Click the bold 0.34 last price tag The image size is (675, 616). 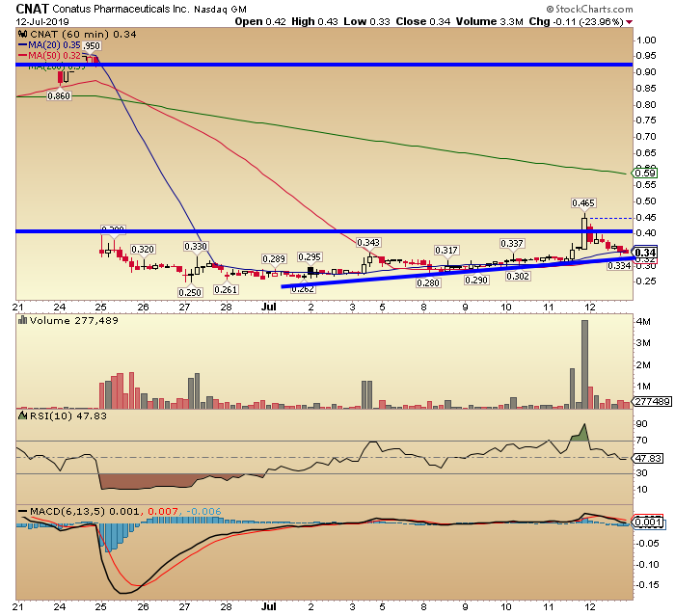645,253
